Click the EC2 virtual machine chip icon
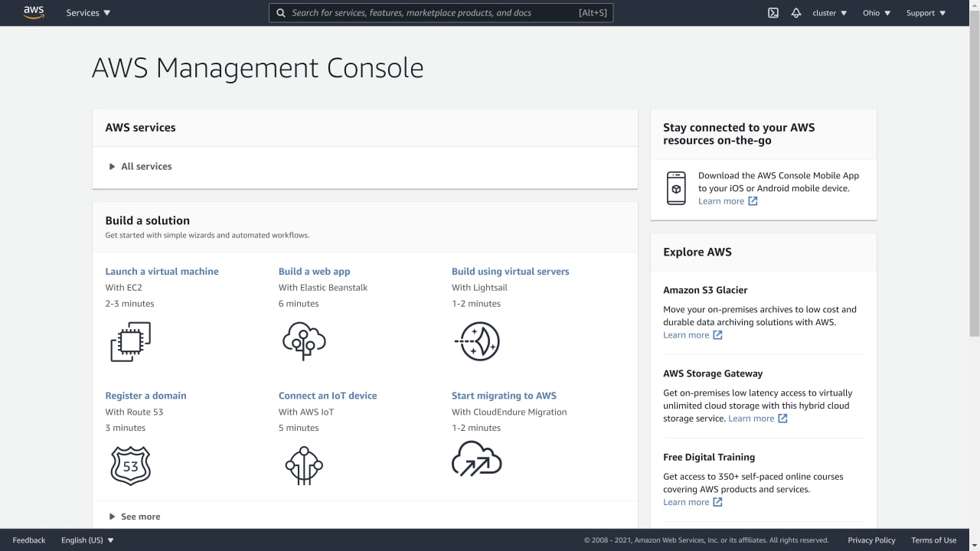 click(131, 341)
